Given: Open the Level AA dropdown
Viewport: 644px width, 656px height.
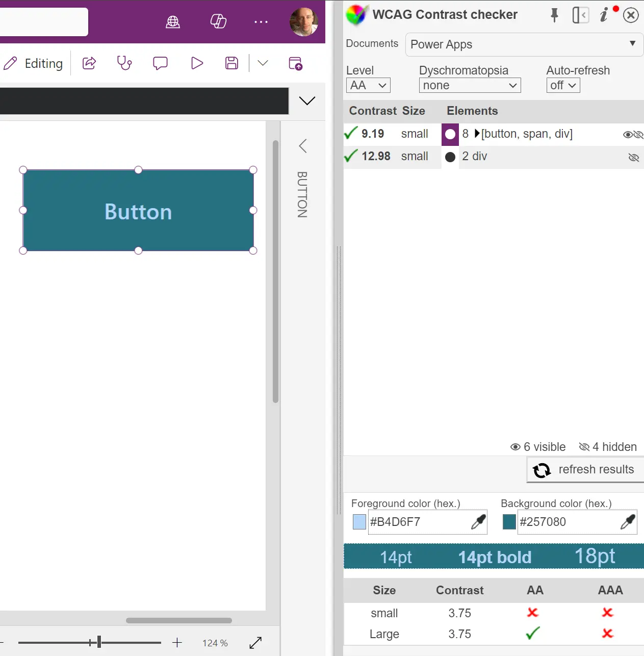Looking at the screenshot, I should (368, 85).
